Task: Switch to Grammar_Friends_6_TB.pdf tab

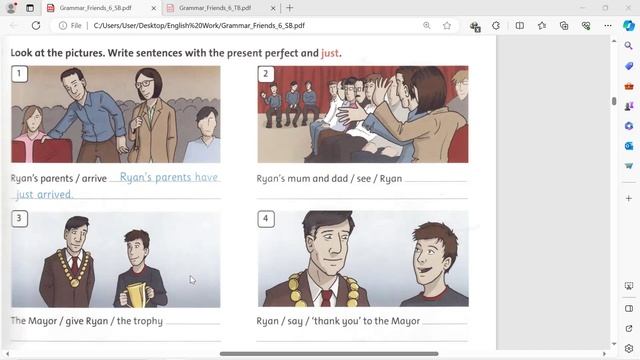Action: point(215,8)
